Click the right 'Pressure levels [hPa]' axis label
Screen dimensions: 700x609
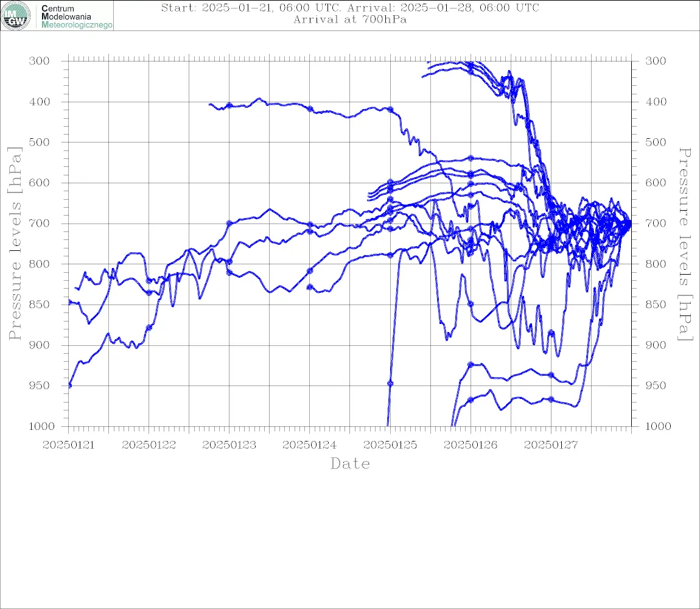(685, 244)
